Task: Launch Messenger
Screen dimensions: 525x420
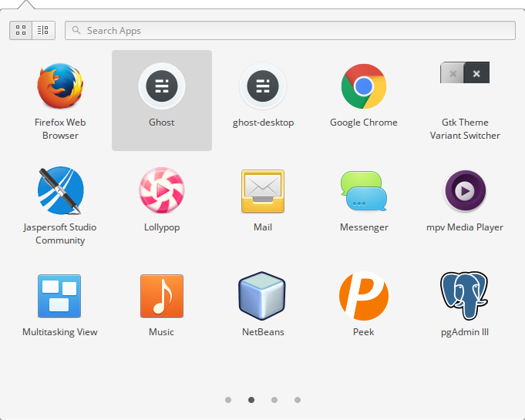Action: point(364,206)
